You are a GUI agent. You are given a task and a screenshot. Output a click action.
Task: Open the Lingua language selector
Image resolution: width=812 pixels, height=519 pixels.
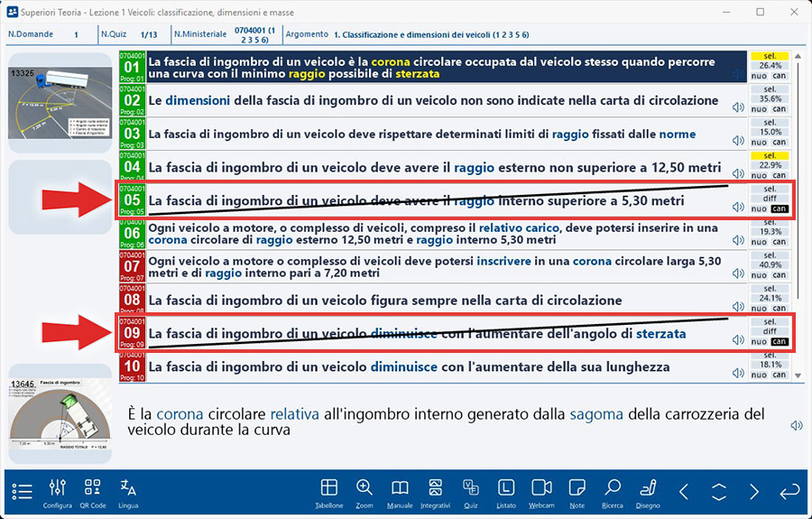pyautogui.click(x=128, y=492)
